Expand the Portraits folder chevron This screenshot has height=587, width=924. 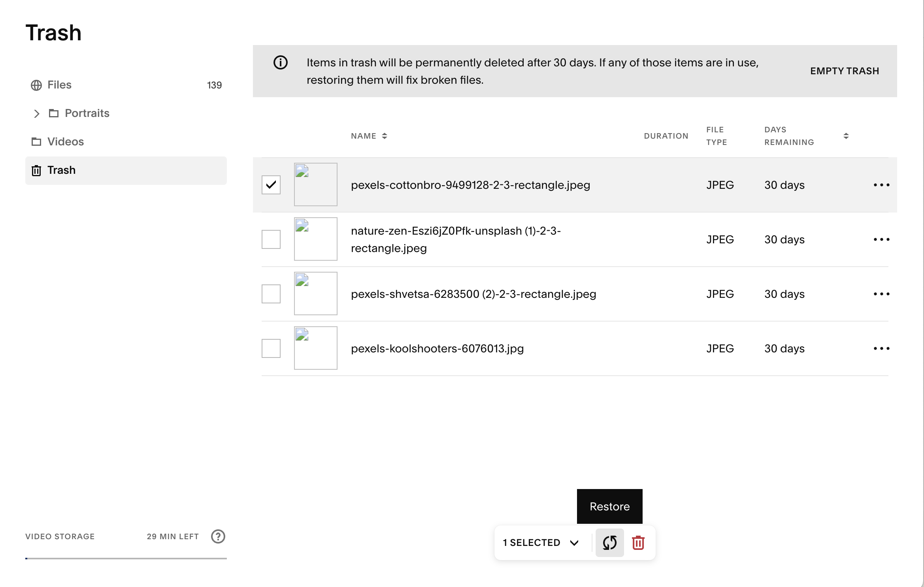tap(37, 114)
